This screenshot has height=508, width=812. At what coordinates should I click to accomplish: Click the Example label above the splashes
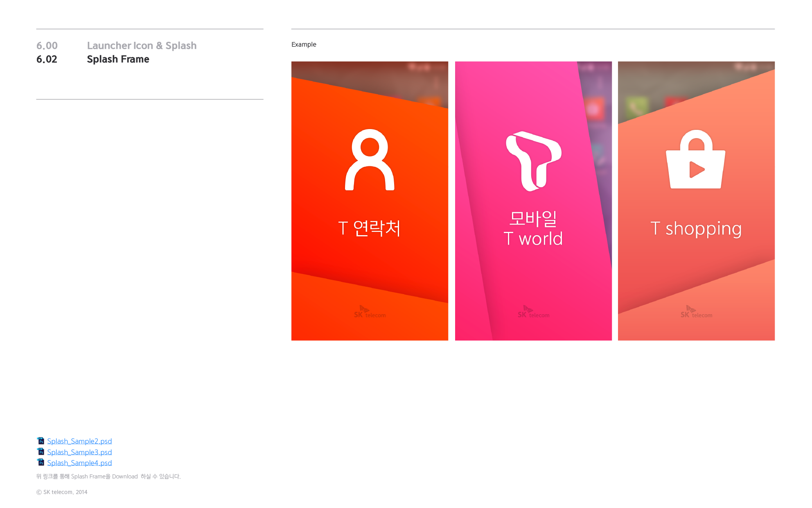pos(304,44)
